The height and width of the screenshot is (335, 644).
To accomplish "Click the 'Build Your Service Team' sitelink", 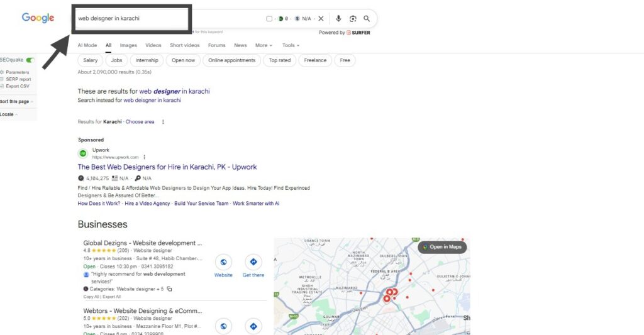I will (201, 203).
